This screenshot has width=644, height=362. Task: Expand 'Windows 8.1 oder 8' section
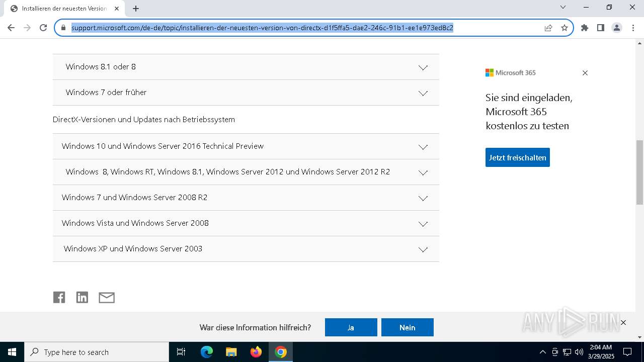246,67
